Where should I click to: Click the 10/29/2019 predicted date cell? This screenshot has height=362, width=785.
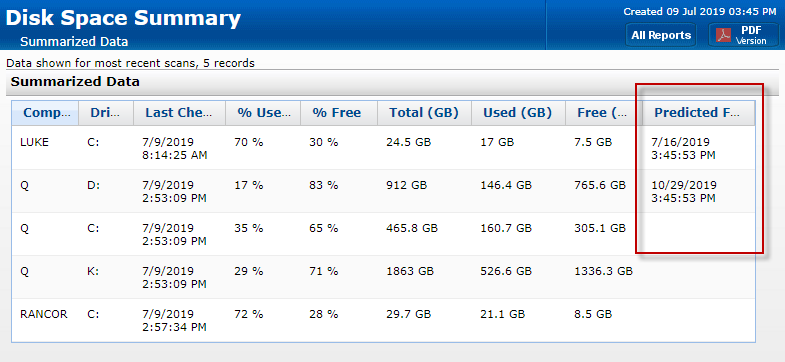point(684,192)
